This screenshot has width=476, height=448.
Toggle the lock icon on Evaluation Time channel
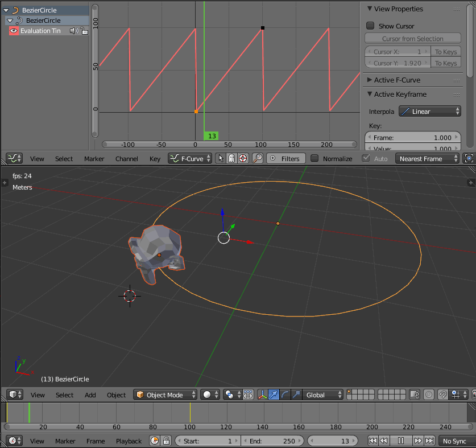coord(84,31)
